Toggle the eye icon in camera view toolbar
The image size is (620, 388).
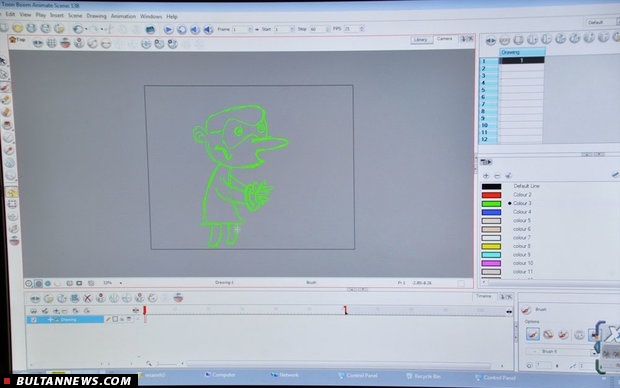click(38, 43)
